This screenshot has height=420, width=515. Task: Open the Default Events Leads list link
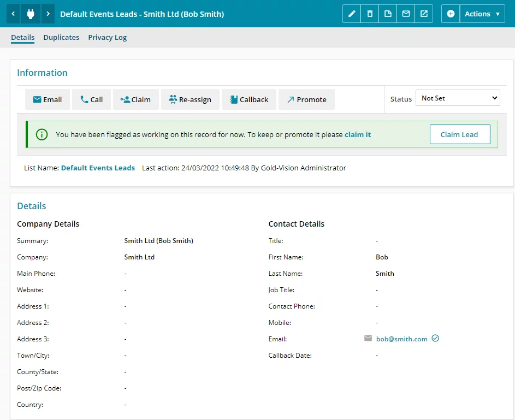coord(98,168)
